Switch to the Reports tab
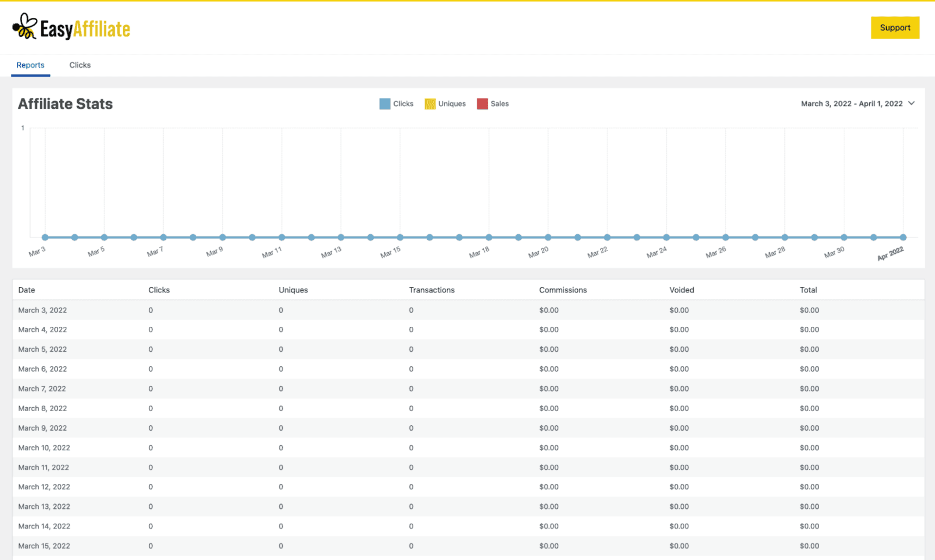The width and height of the screenshot is (935, 560). point(30,65)
